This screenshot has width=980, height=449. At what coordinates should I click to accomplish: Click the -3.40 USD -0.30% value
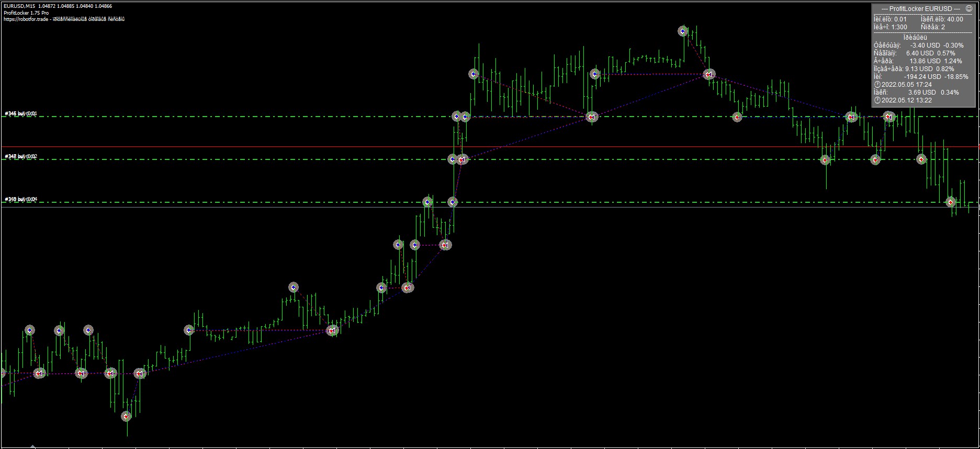coord(937,45)
